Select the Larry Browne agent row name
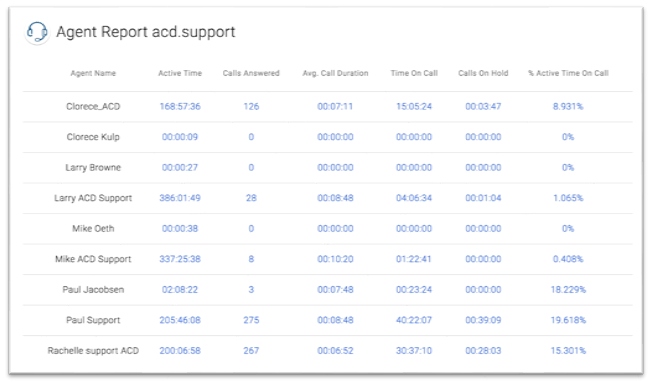This screenshot has height=386, width=652. pyautogui.click(x=93, y=168)
